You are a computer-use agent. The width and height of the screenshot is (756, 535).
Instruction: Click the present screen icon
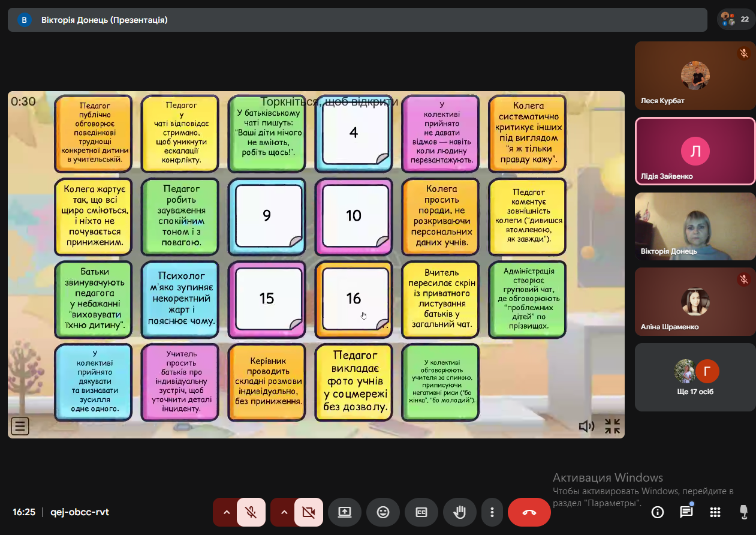345,512
